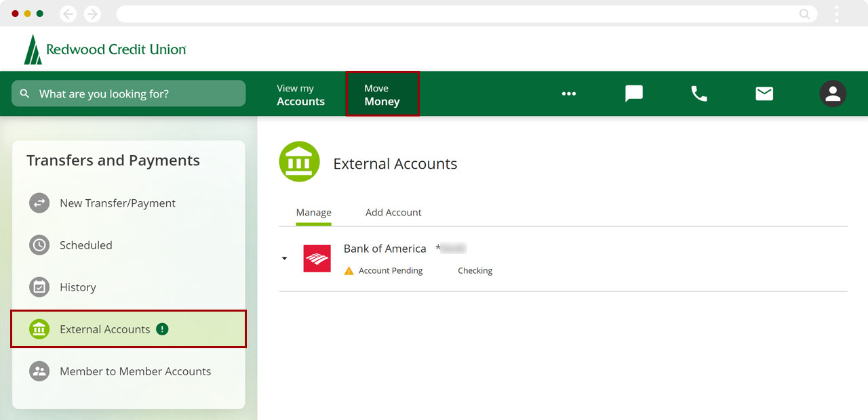Click the External Accounts bank icon in sidebar

[39, 329]
